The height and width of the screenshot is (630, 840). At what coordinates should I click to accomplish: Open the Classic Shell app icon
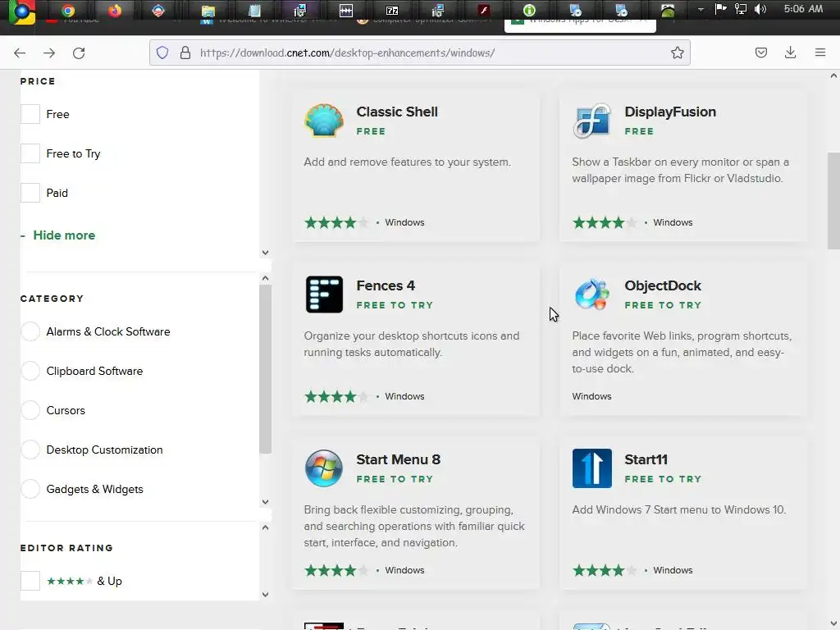tap(324, 121)
